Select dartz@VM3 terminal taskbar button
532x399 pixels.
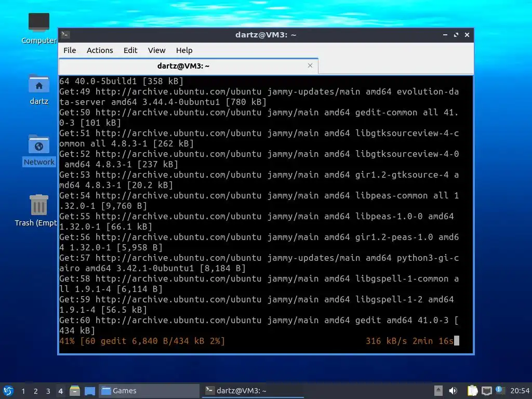253,391
